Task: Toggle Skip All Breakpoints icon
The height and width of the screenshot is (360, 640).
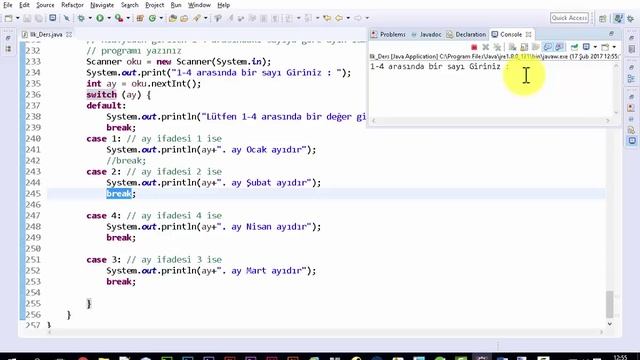Action: pyautogui.click(x=66, y=18)
